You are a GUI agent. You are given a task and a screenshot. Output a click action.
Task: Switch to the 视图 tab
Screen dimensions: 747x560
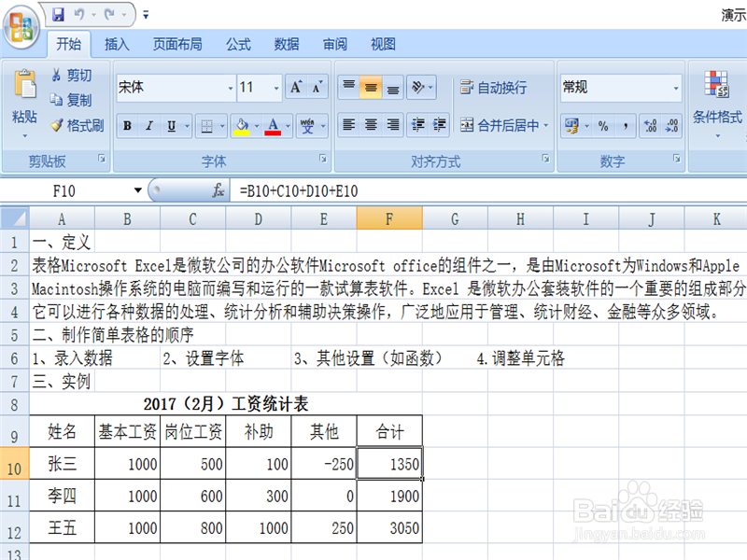coord(383,44)
